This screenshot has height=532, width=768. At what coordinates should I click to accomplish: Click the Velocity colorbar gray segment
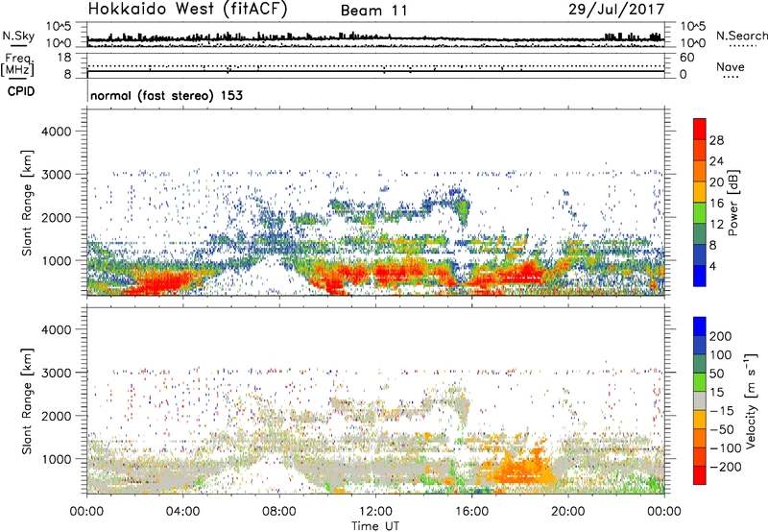pyautogui.click(x=700, y=400)
